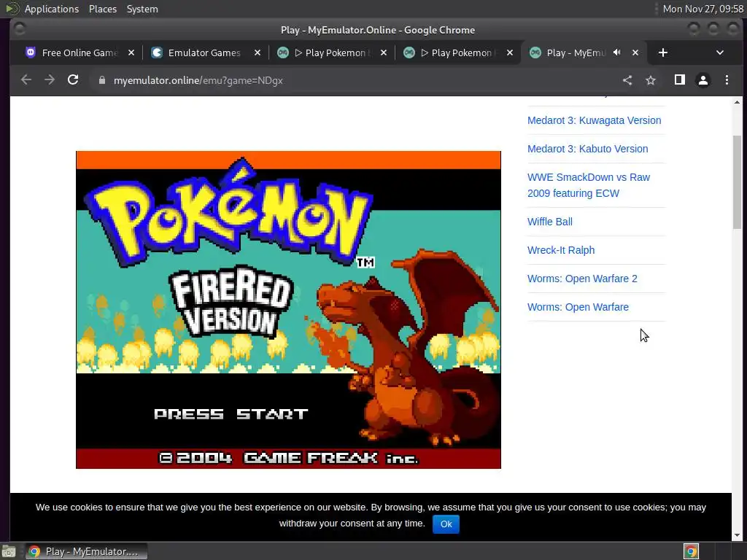Open the Chrome profile avatar menu
The image size is (747, 560).
pyautogui.click(x=703, y=80)
